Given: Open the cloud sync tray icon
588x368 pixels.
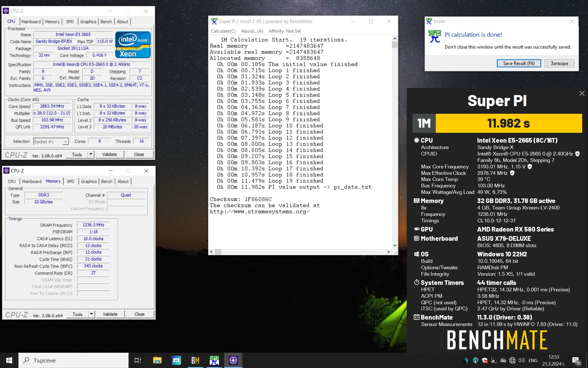Looking at the screenshot, I should 503,360.
